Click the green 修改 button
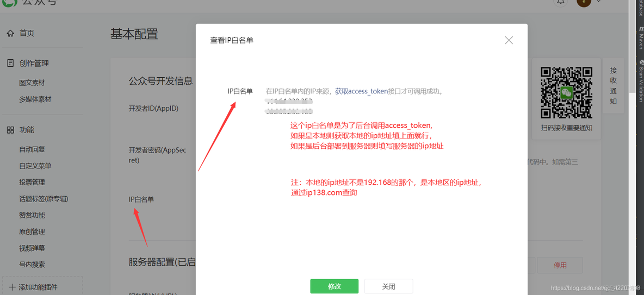 [335, 286]
